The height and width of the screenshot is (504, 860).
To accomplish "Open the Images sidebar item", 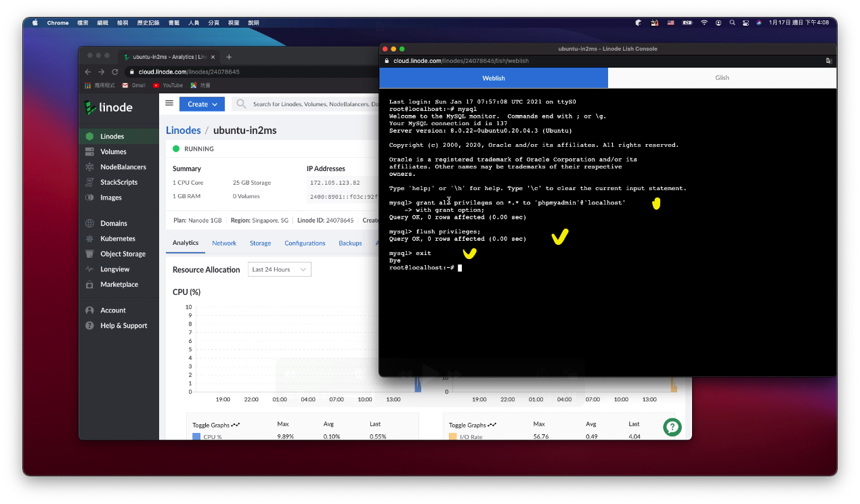I will coord(119,198).
